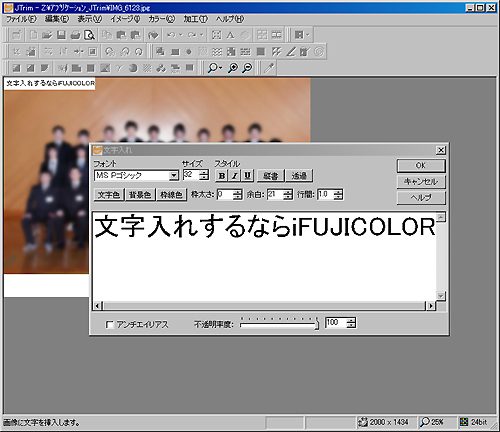Click the film strip toolbar icon

pyautogui.click(x=277, y=35)
